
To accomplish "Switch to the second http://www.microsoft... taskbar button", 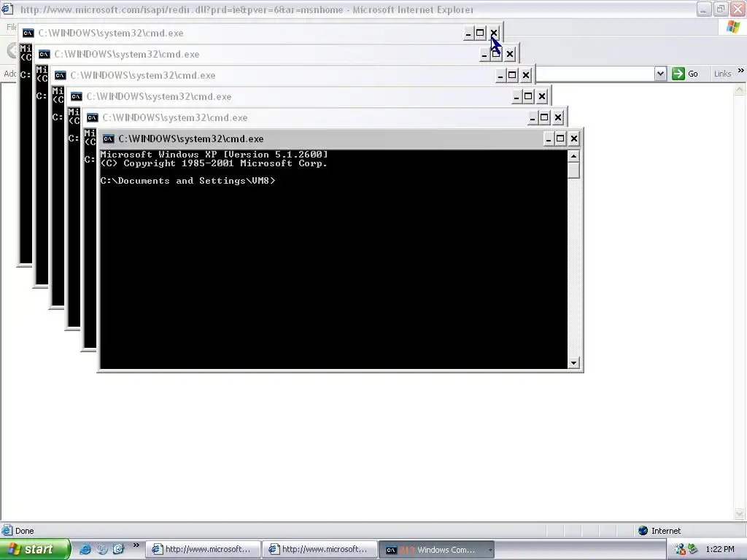I will pos(320,549).
